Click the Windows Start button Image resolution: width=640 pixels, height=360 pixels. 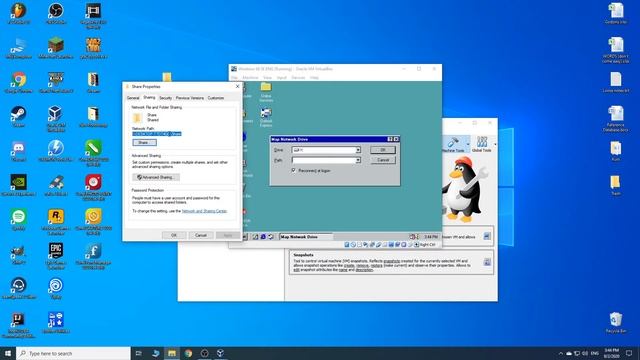pos(8,353)
